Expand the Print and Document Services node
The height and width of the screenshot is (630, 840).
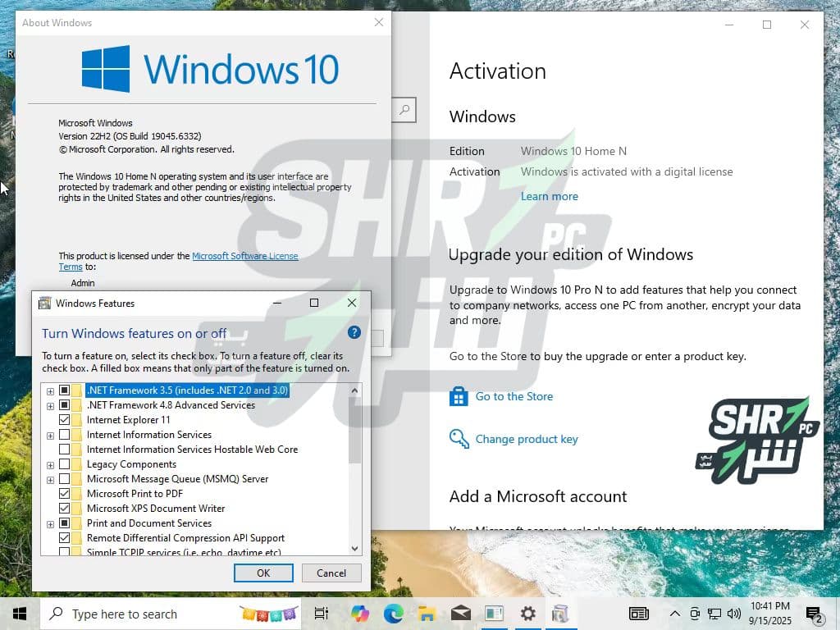(50, 524)
